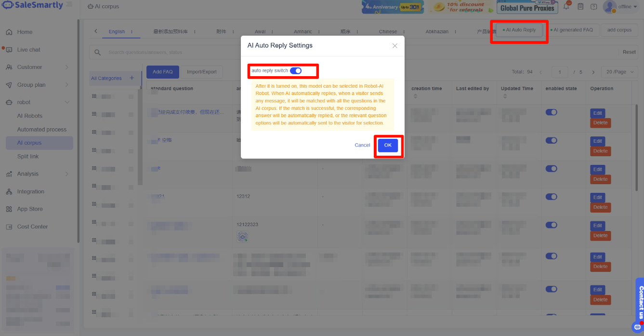The image size is (644, 336).
Task: Open the 20 /Page size dropdown
Action: click(x=619, y=72)
